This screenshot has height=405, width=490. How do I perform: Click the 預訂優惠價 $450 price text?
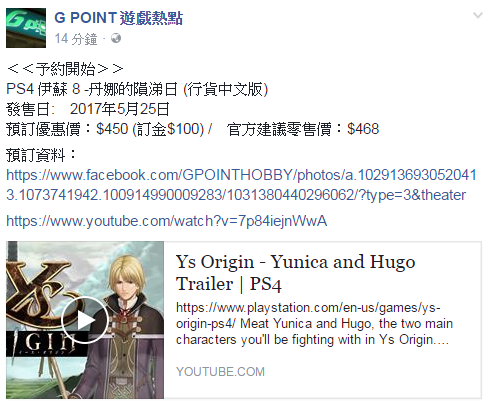pyautogui.click(x=109, y=129)
